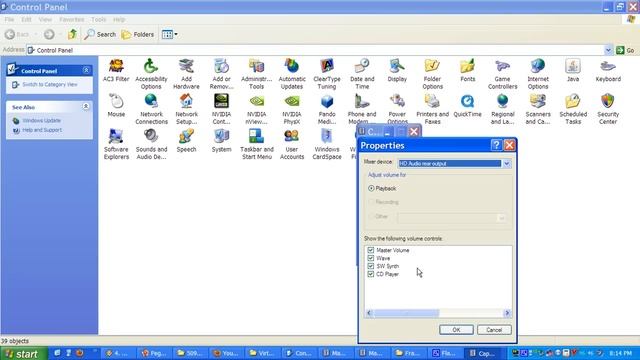
Task: Open Help and Support link
Action: pos(42,130)
